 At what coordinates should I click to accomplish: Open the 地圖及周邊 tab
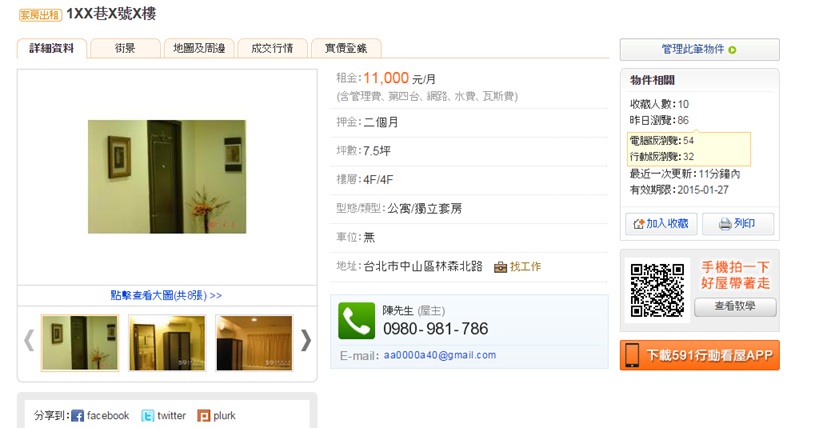click(199, 48)
